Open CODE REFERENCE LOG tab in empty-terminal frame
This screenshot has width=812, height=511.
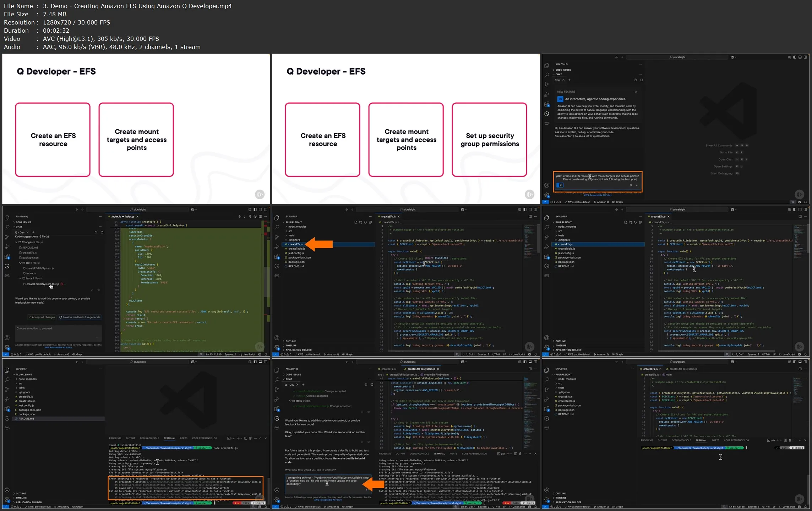coord(736,440)
